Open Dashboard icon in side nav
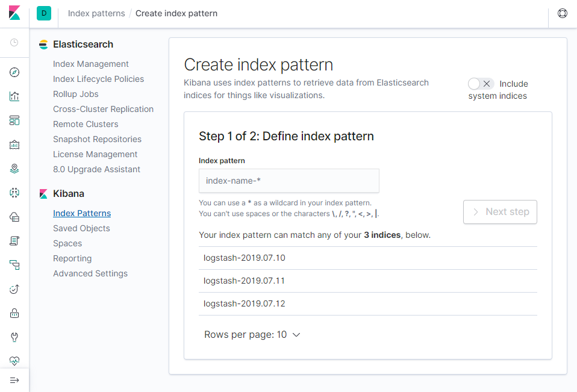The width and height of the screenshot is (577, 392). coord(14,120)
